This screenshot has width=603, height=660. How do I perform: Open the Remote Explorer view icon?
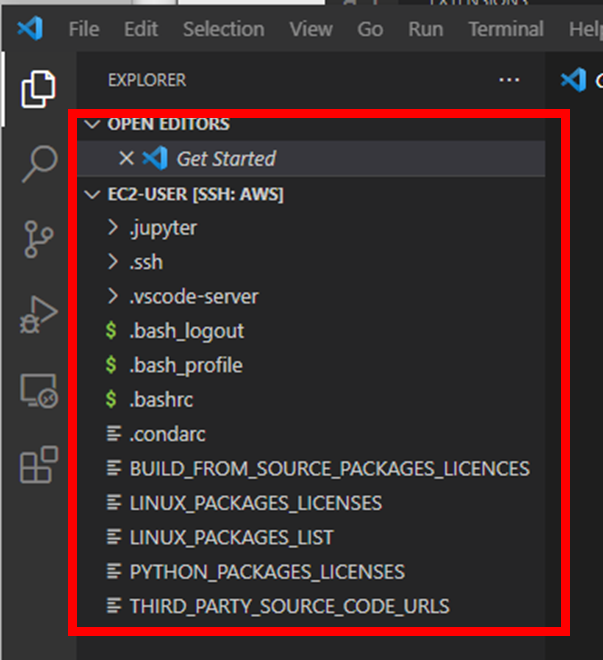[x=39, y=391]
